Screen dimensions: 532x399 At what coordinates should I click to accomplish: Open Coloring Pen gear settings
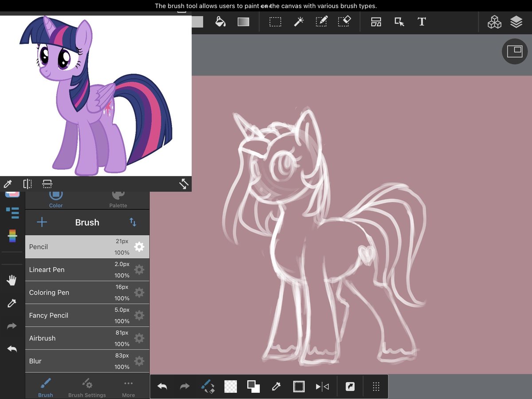tap(139, 293)
